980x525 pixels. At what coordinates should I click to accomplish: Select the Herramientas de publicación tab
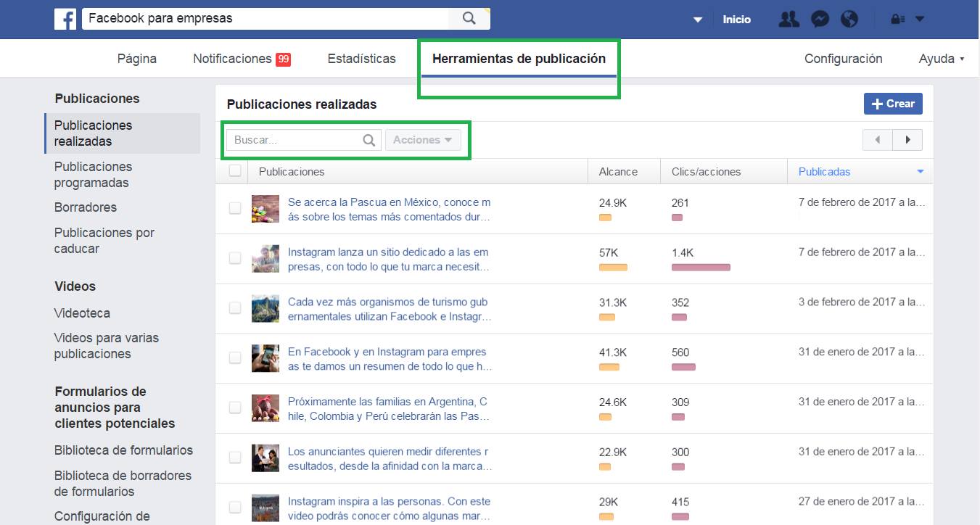(x=519, y=59)
